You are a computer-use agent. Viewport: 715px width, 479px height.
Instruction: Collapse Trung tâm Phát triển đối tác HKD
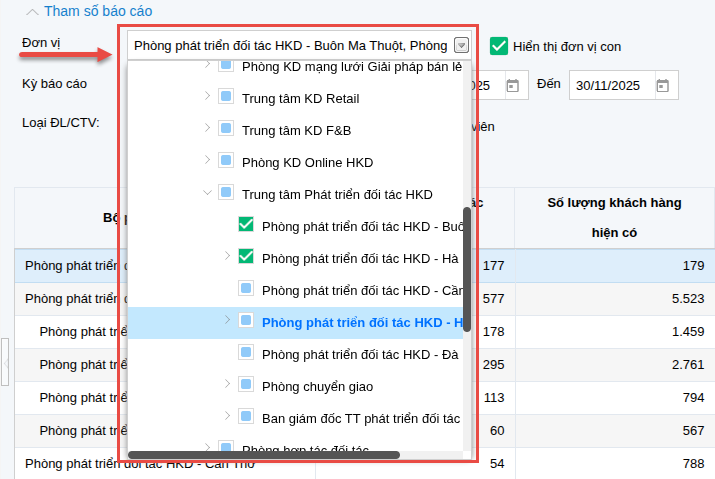tap(207, 194)
